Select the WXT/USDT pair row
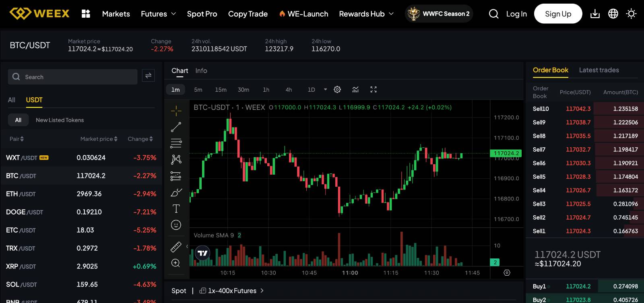The image size is (644, 303). point(81,158)
